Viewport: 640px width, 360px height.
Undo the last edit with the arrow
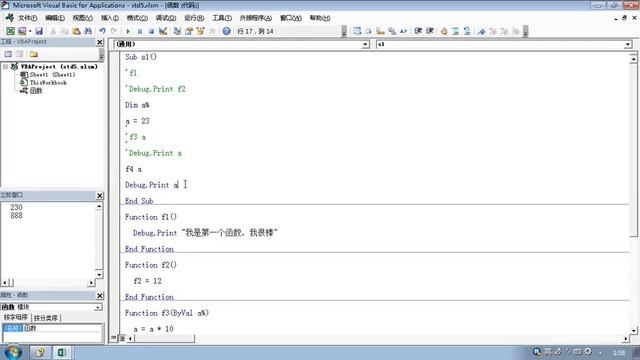102,31
